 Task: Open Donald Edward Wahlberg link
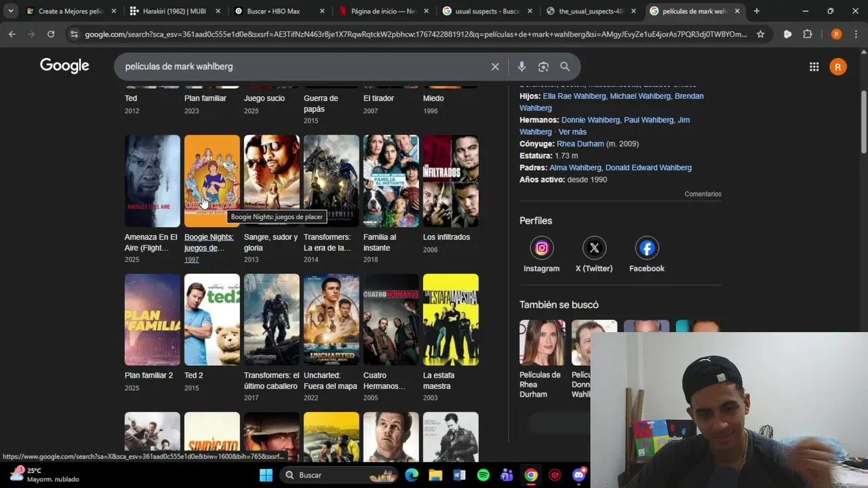pyautogui.click(x=648, y=167)
